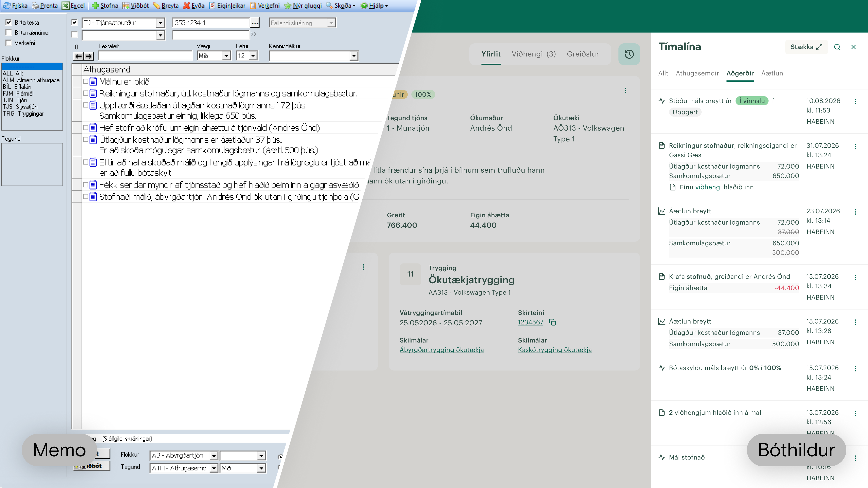Click the Memo label button
Screen dimensions: 868x488
[x=59, y=450]
